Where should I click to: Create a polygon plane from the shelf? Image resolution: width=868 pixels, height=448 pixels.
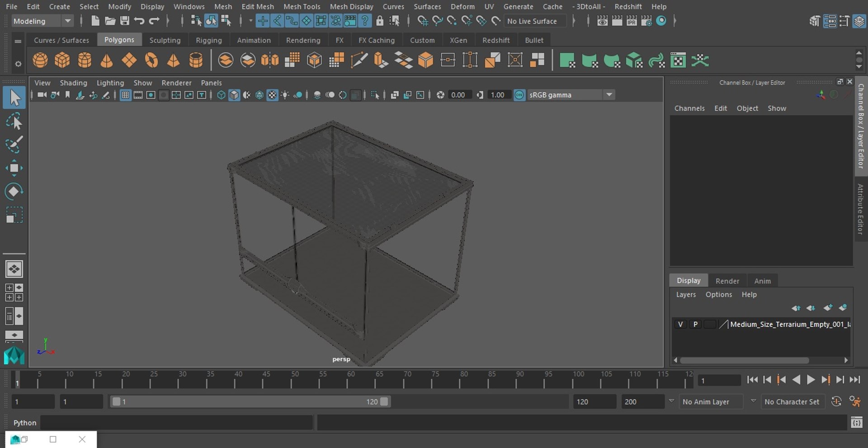[129, 60]
